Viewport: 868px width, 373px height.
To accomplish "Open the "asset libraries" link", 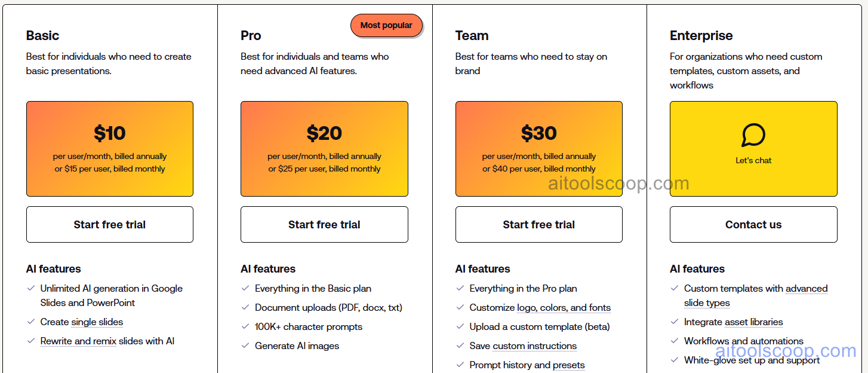I will point(755,322).
